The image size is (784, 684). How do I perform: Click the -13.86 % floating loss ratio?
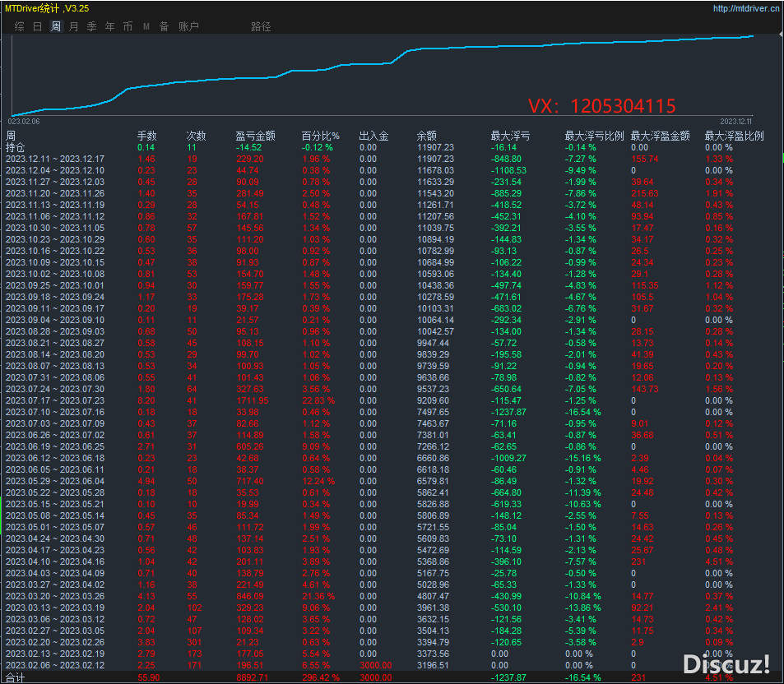click(x=583, y=608)
